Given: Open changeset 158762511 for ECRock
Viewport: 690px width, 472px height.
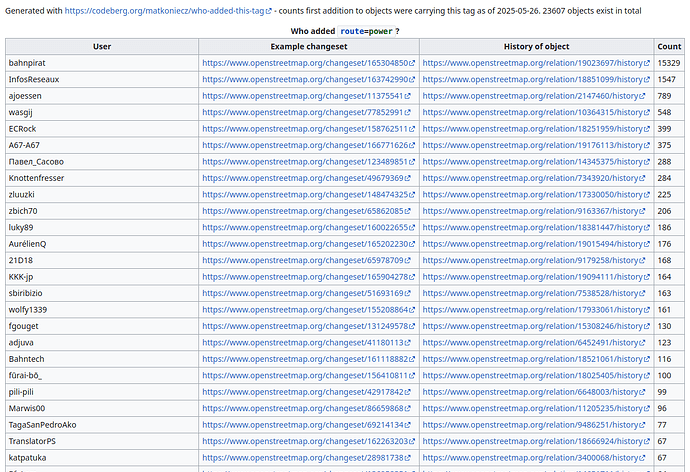Looking at the screenshot, I should pos(308,129).
